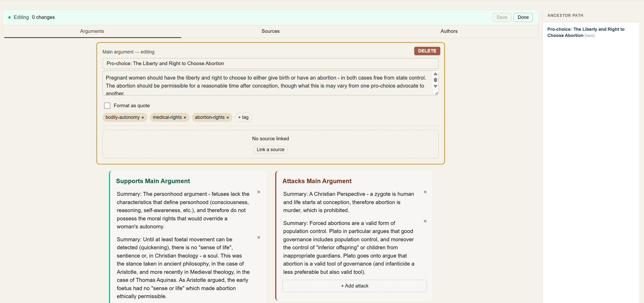Click Link a source button
644x303 pixels.
coord(270,150)
